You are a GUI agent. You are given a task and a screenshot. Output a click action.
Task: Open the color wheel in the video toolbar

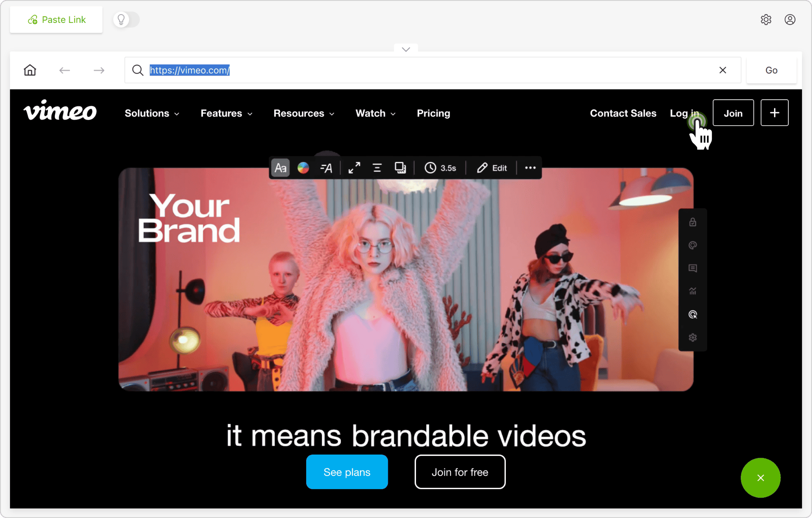coord(303,168)
